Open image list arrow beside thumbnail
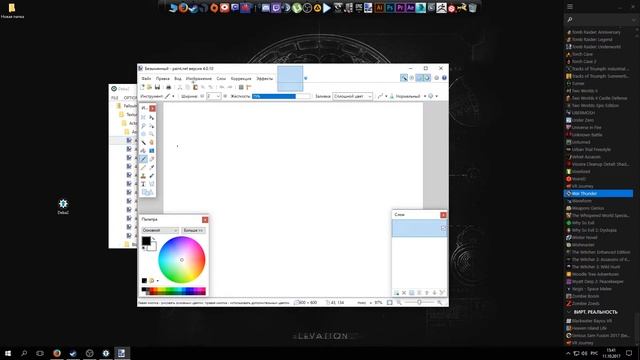This screenshot has width=640, height=360. click(305, 78)
